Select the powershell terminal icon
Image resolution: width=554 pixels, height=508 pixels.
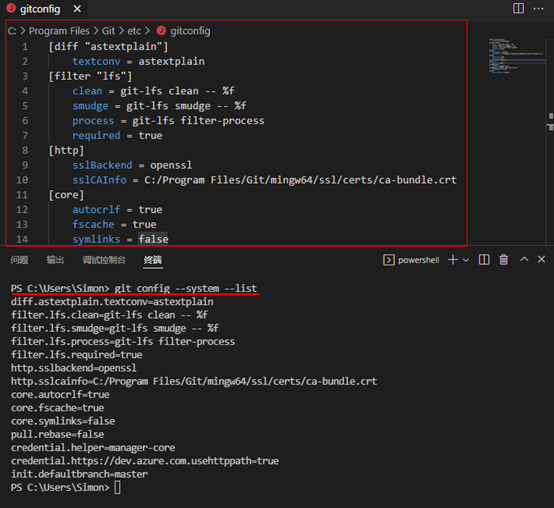pyautogui.click(x=389, y=260)
